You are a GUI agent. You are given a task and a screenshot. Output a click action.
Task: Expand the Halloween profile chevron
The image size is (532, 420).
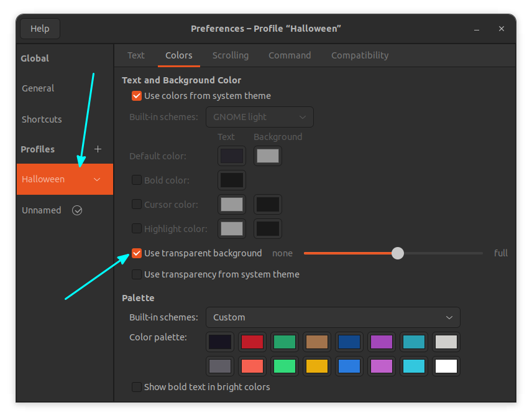pyautogui.click(x=97, y=179)
